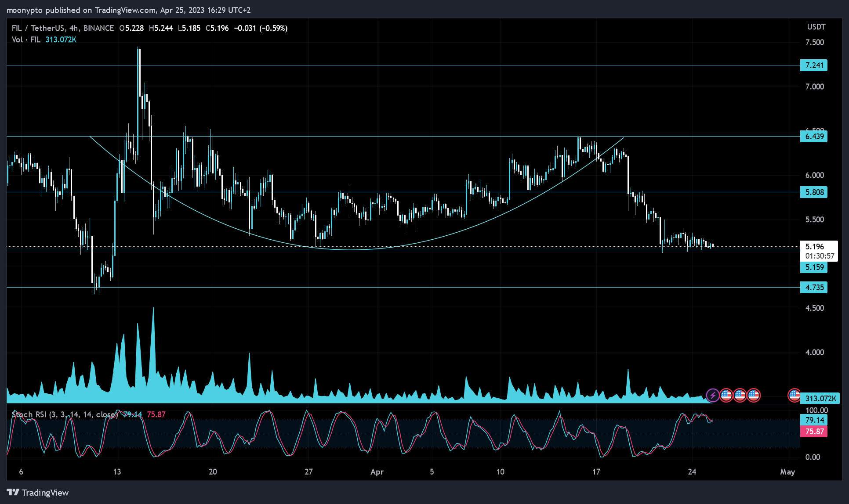The height and width of the screenshot is (504, 849).
Task: Open the US flag event adjacent to lightning icon
Action: tap(726, 395)
